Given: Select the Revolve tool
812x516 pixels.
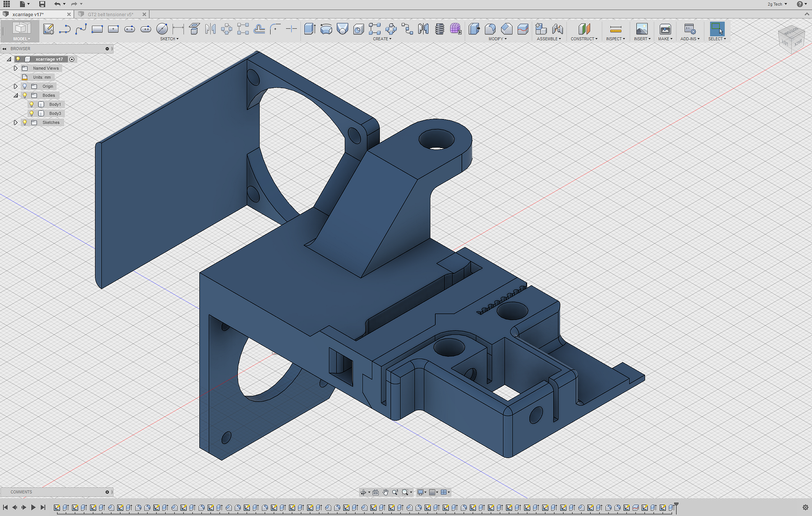Looking at the screenshot, I should 325,29.
